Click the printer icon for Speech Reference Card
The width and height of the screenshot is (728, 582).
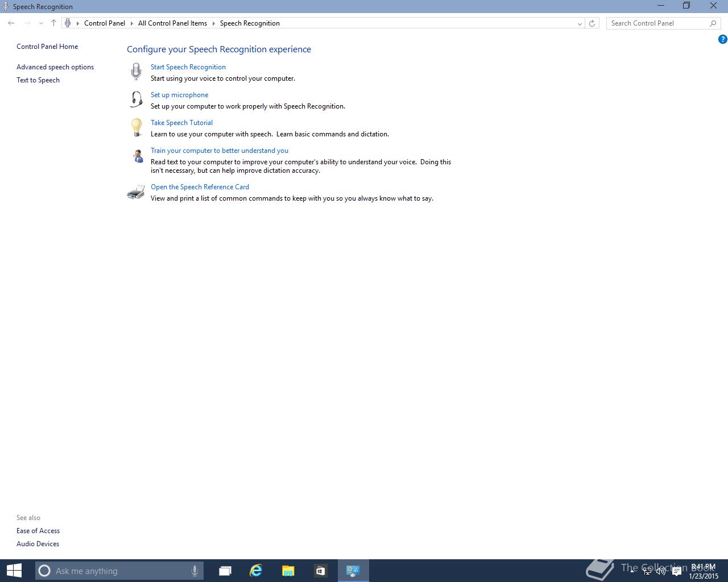136,192
